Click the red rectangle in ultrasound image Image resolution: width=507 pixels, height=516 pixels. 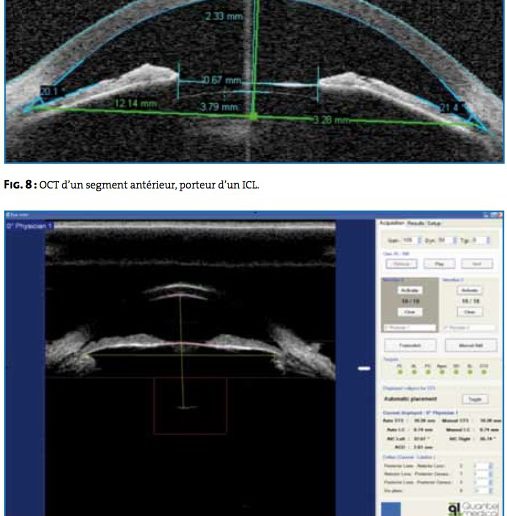[190, 405]
